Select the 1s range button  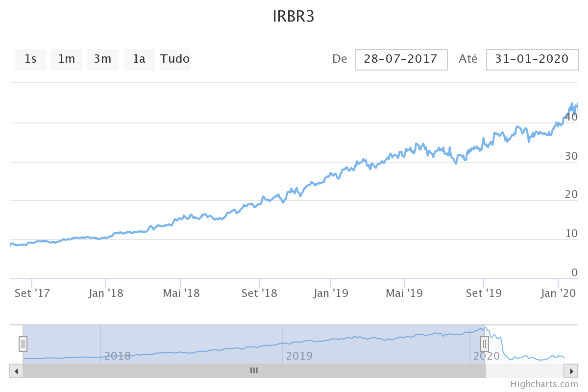click(30, 59)
